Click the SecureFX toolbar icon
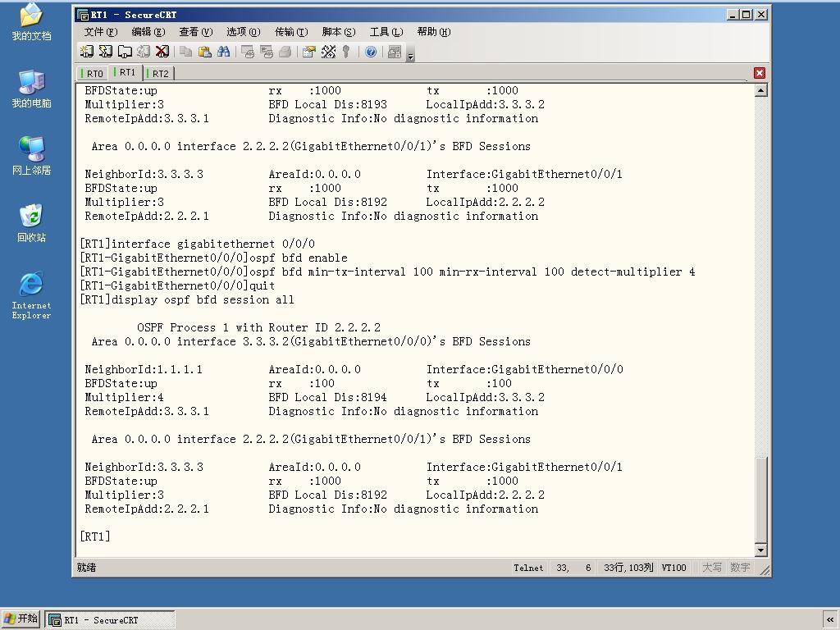840x630 pixels. click(x=395, y=52)
